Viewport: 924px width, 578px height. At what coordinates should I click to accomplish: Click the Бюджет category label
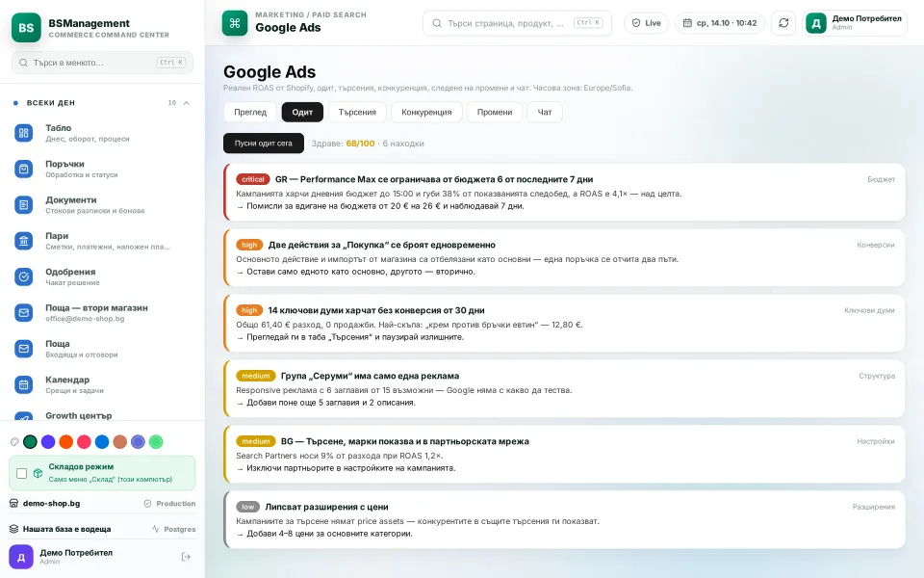[x=881, y=179]
